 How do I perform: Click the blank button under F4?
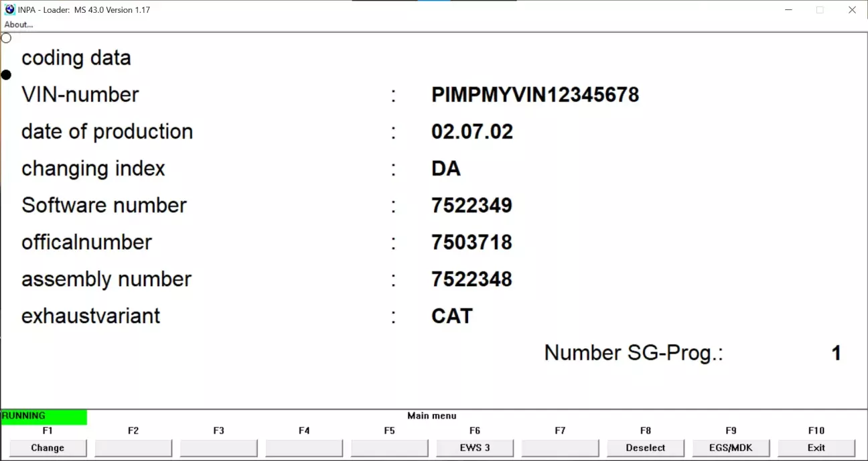[304, 448]
